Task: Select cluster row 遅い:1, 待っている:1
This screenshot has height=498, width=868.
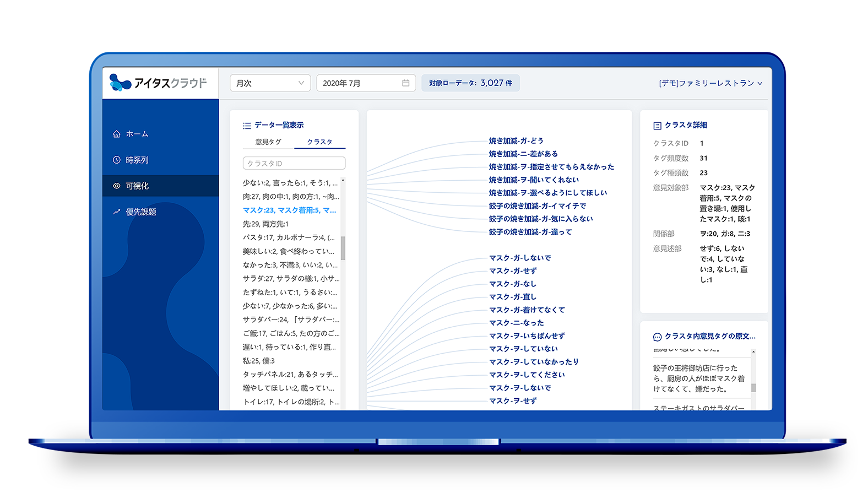Action: click(x=289, y=347)
